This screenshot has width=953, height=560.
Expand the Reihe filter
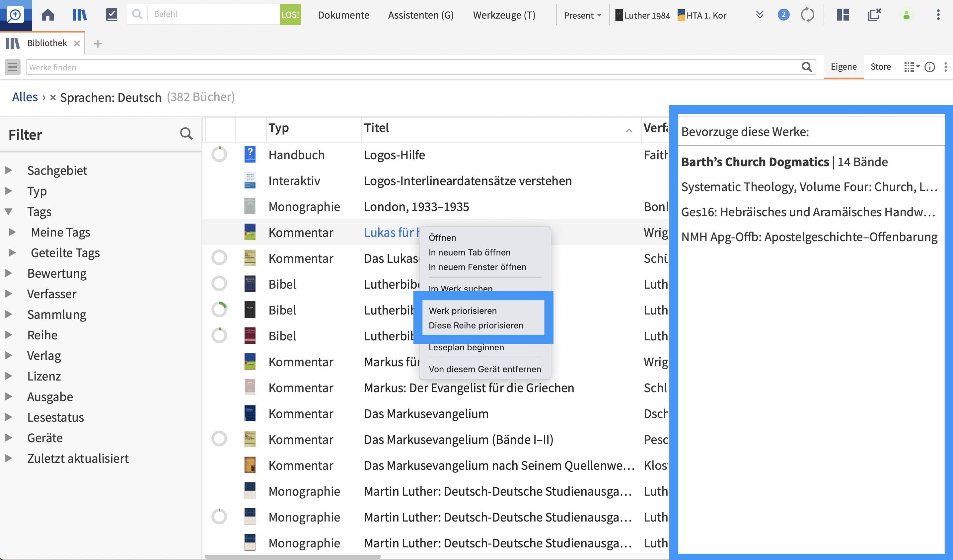click(x=9, y=335)
